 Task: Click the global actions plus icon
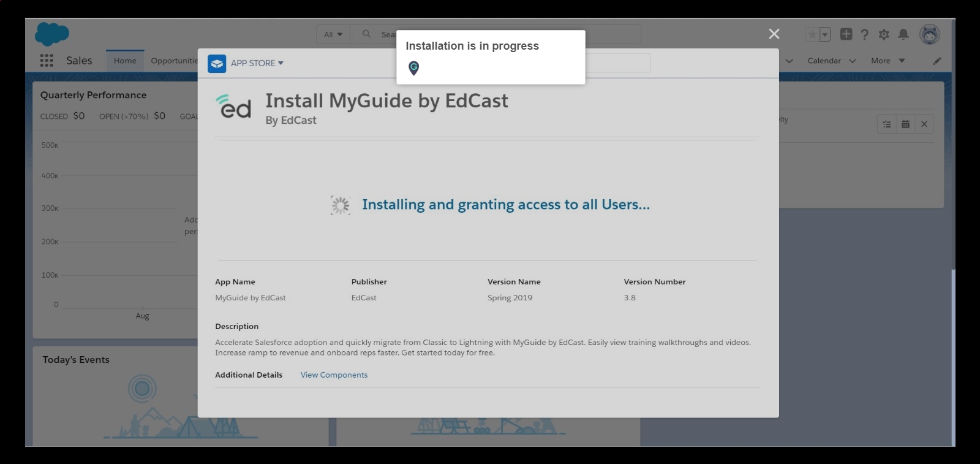pos(846,34)
